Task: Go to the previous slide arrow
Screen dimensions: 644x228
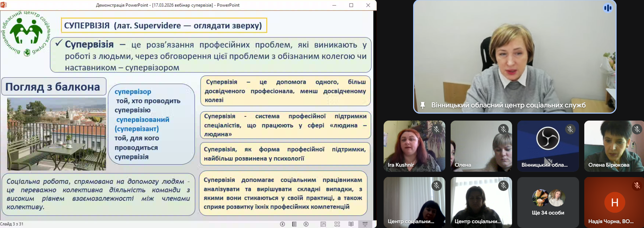Action: click(282, 224)
